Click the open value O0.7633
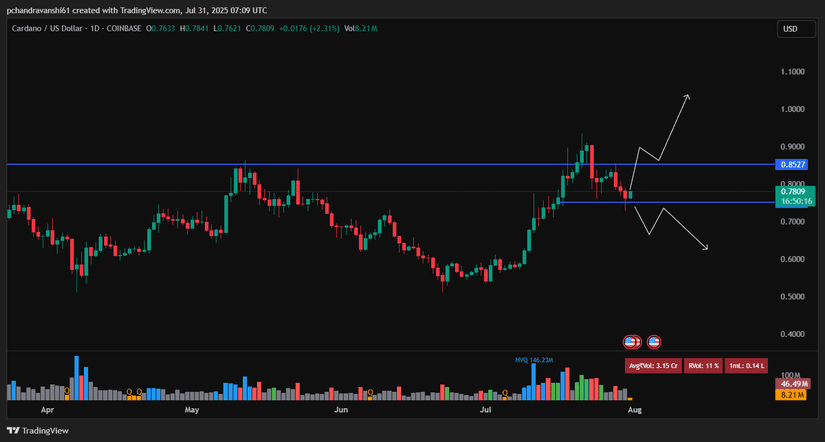The height and width of the screenshot is (442, 825). click(162, 28)
